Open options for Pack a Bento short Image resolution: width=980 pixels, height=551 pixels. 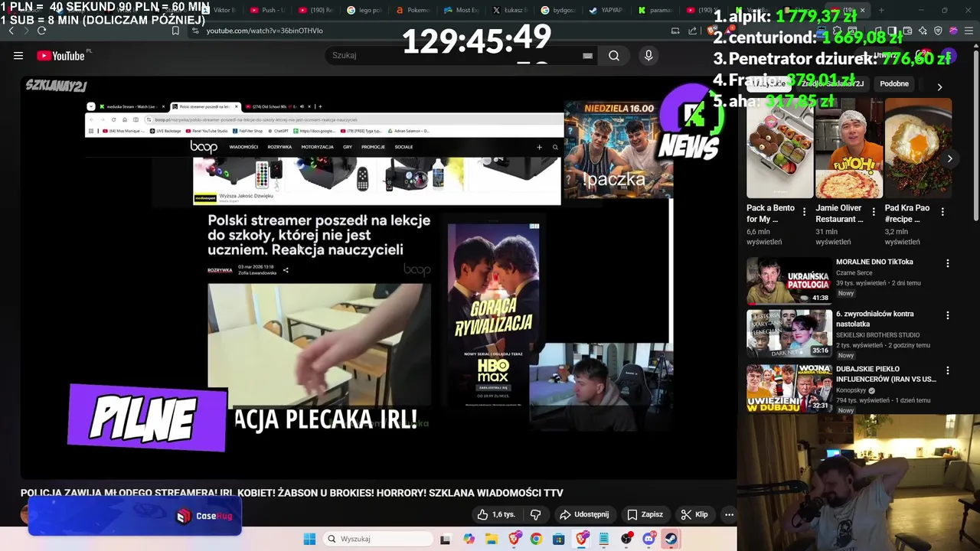click(x=804, y=212)
